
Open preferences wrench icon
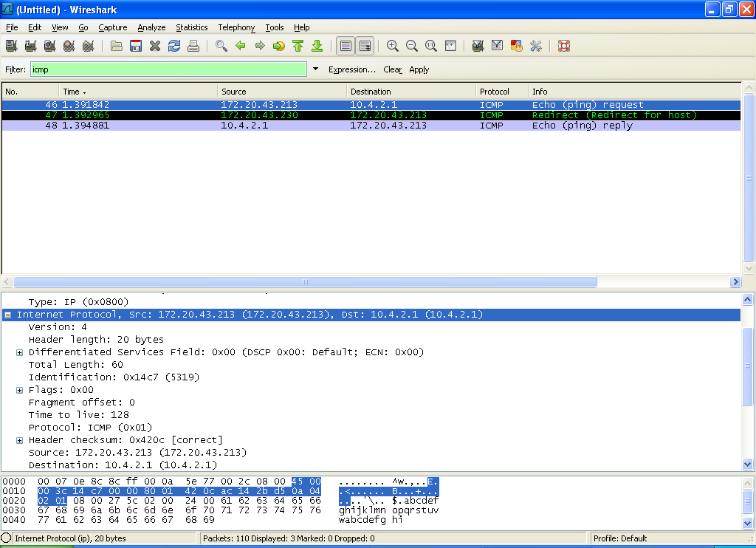[536, 46]
